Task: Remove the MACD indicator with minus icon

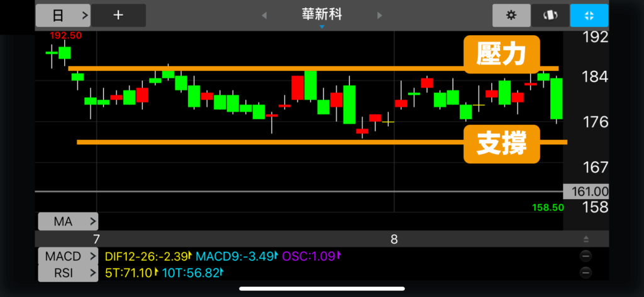Action: tap(586, 256)
